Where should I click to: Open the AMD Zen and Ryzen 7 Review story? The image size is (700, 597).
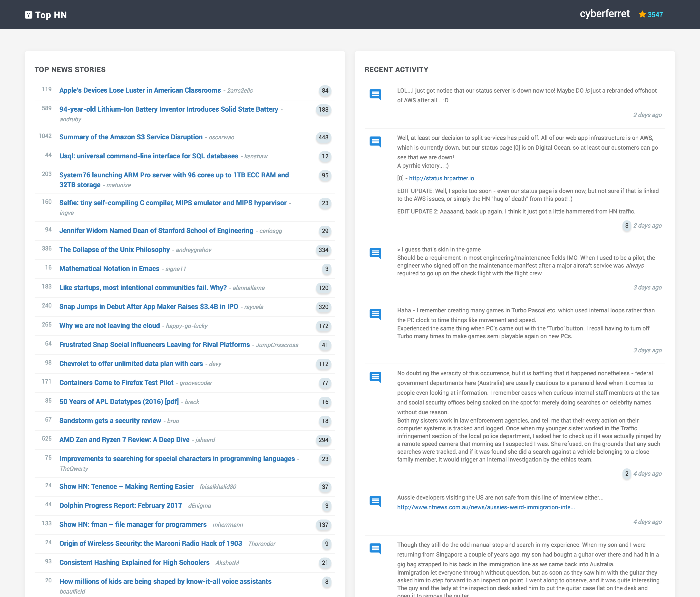click(x=124, y=440)
